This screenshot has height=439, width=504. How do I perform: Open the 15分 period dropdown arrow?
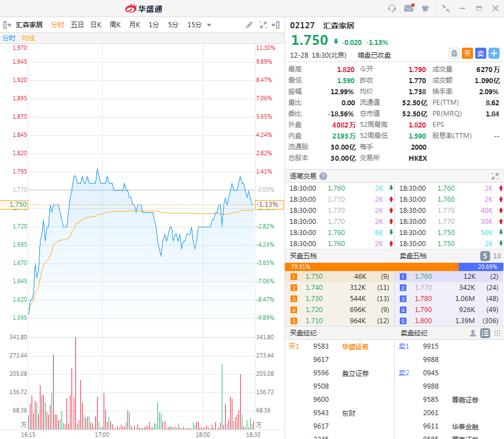tap(209, 25)
